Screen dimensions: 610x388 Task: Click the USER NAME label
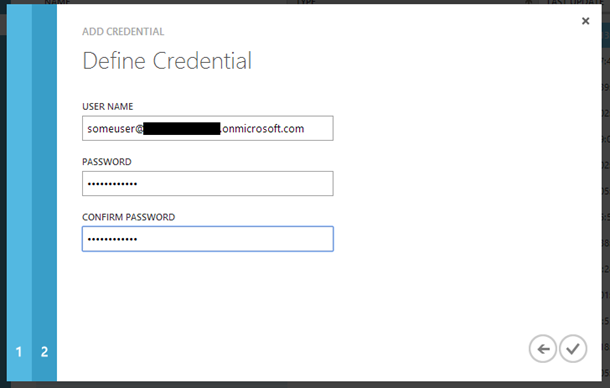pyautogui.click(x=107, y=107)
